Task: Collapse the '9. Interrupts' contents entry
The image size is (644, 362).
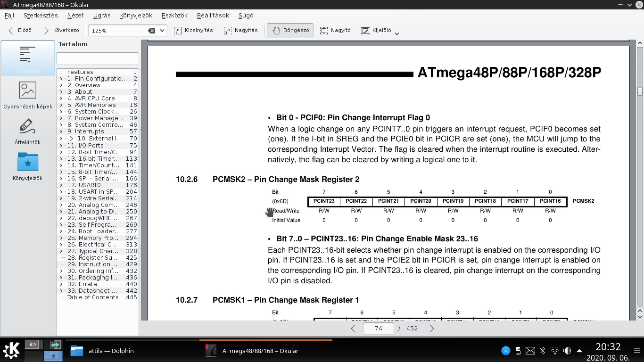Action: point(61,132)
